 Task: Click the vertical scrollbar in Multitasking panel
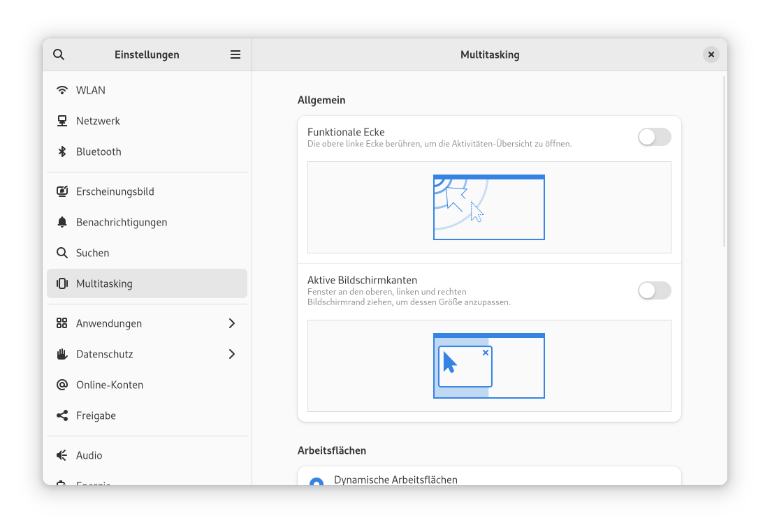pos(724,162)
